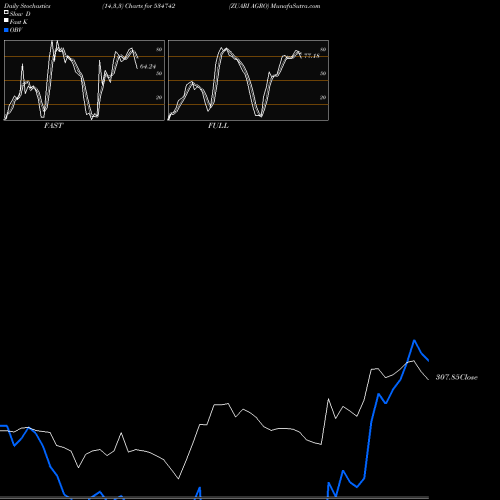Click the 80 axis label in FULL chart
The width and height of the screenshot is (500, 500).
click(x=323, y=49)
